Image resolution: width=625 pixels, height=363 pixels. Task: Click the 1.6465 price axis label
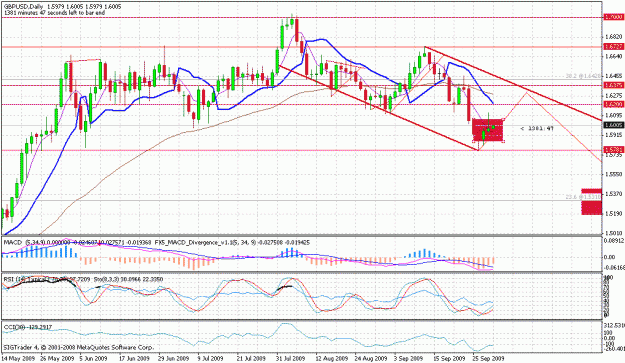pos(613,76)
